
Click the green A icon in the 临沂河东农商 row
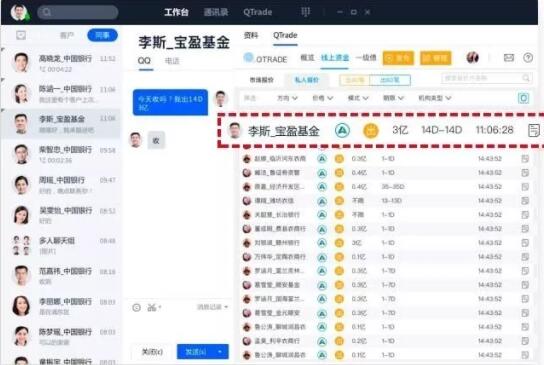pyautogui.click(x=322, y=159)
